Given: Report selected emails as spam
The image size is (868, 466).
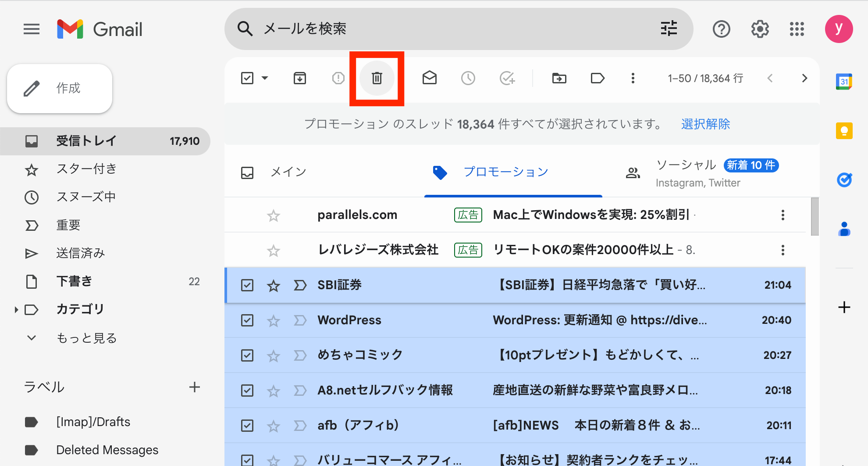Looking at the screenshot, I should click(x=338, y=78).
